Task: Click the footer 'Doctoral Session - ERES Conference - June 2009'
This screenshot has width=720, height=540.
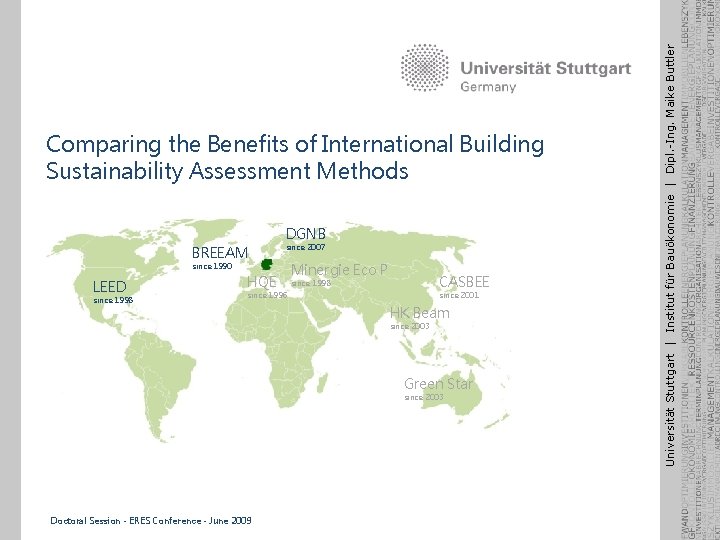Action: pyautogui.click(x=151, y=521)
